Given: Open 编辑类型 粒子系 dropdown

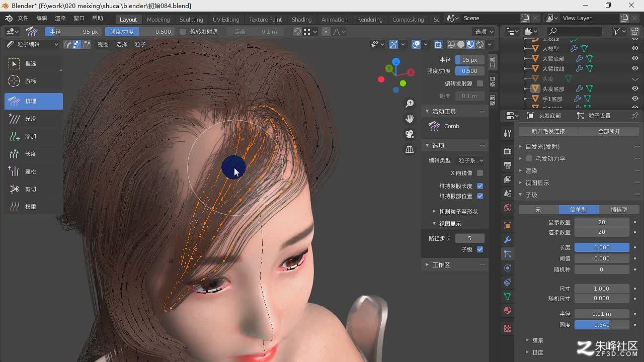Looking at the screenshot, I should coord(470,160).
